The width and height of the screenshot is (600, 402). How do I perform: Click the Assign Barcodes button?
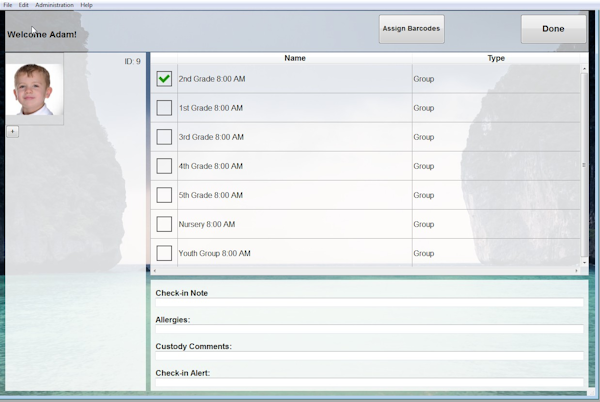point(412,29)
